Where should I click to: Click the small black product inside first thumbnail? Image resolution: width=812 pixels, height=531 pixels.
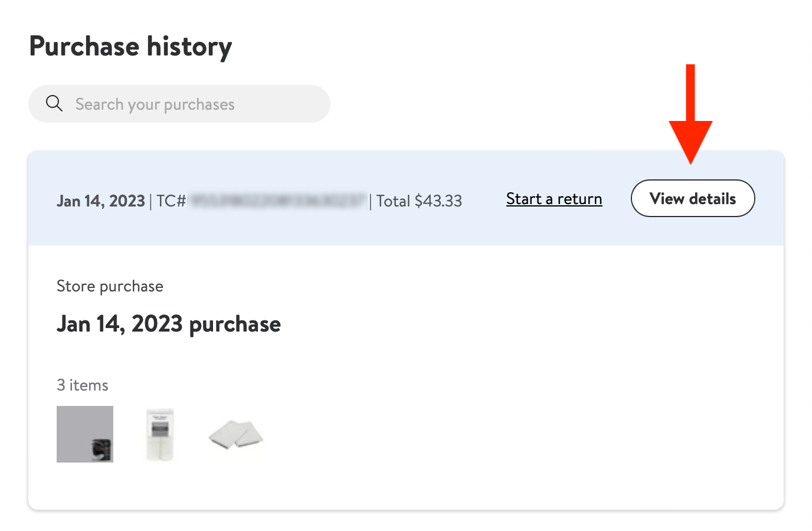(102, 450)
